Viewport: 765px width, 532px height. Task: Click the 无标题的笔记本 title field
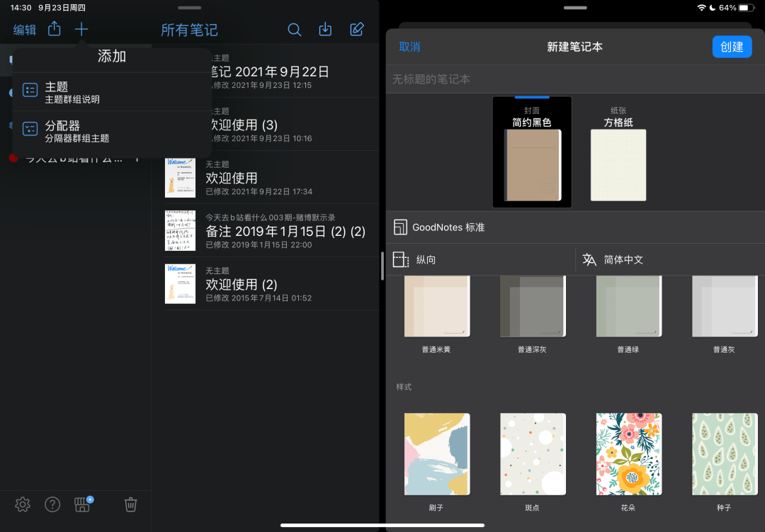[496, 79]
